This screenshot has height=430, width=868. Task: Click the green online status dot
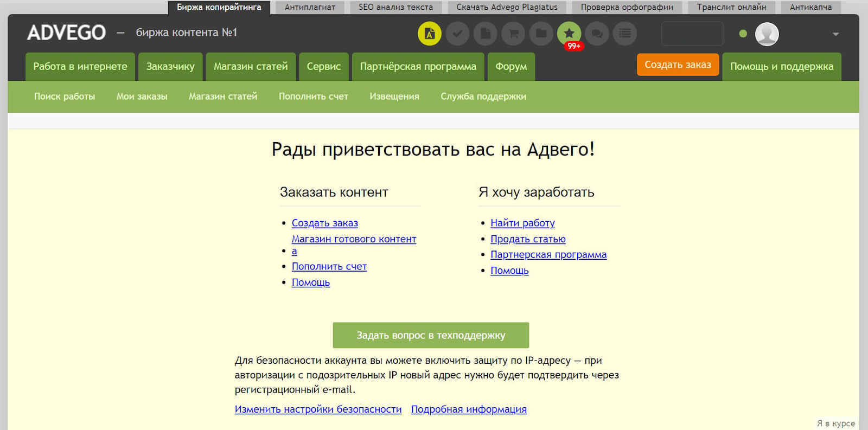pyautogui.click(x=743, y=34)
